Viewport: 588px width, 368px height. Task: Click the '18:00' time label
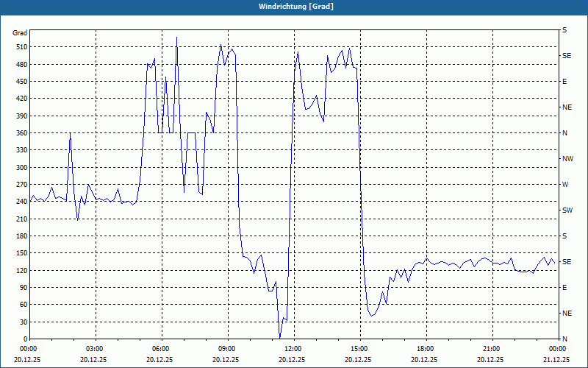point(426,349)
